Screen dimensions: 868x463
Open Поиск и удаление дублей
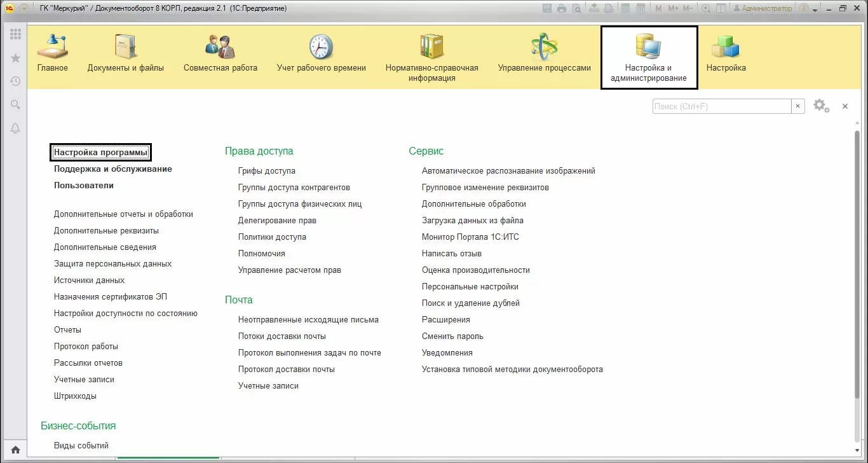471,303
